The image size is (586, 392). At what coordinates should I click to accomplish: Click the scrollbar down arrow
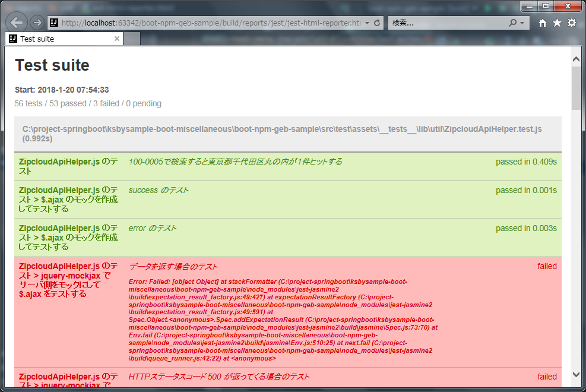tap(576, 374)
